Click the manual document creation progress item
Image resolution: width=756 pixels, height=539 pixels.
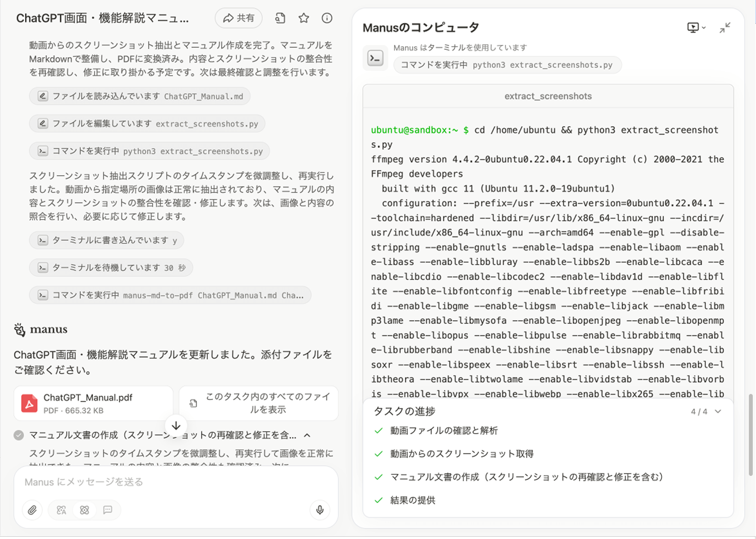527,477
